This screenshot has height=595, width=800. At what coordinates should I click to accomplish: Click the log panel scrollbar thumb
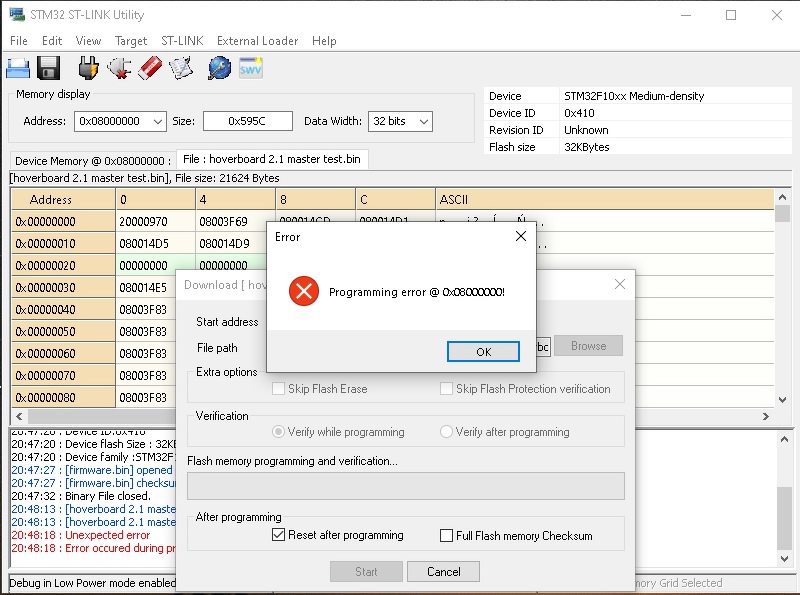[x=785, y=518]
